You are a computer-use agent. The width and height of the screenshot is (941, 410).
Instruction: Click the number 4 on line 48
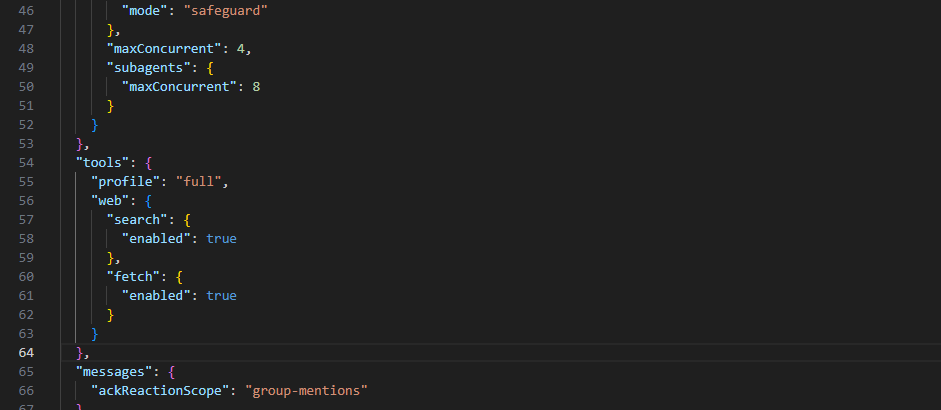coord(239,49)
